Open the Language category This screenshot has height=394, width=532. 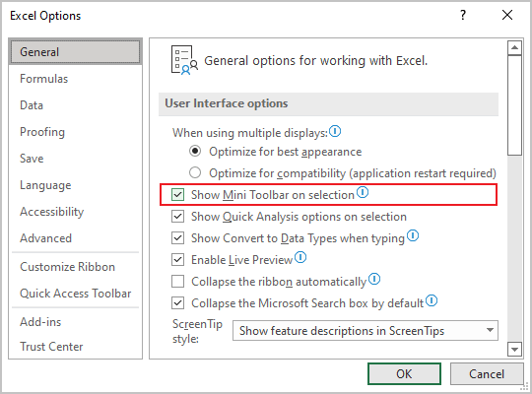pos(75,185)
